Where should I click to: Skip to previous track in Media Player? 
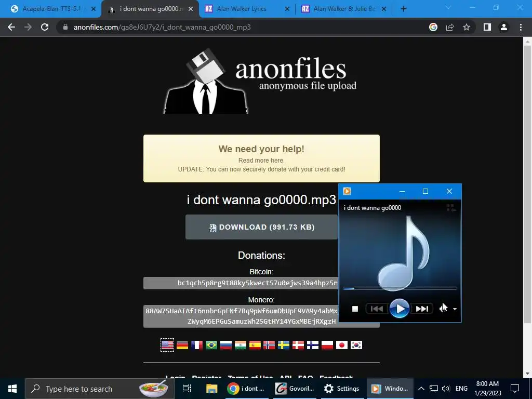(x=377, y=309)
